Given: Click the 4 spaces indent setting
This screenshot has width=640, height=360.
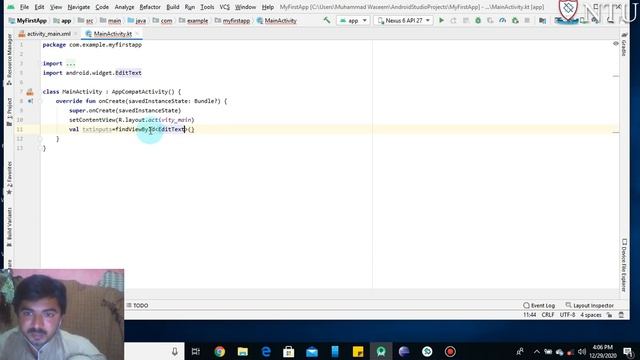Looking at the screenshot, I should tap(591, 315).
